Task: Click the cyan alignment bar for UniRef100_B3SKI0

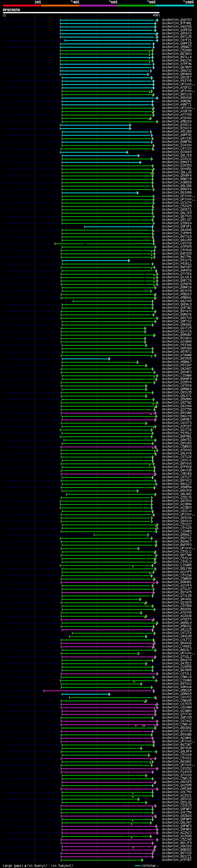Action: 95,128
